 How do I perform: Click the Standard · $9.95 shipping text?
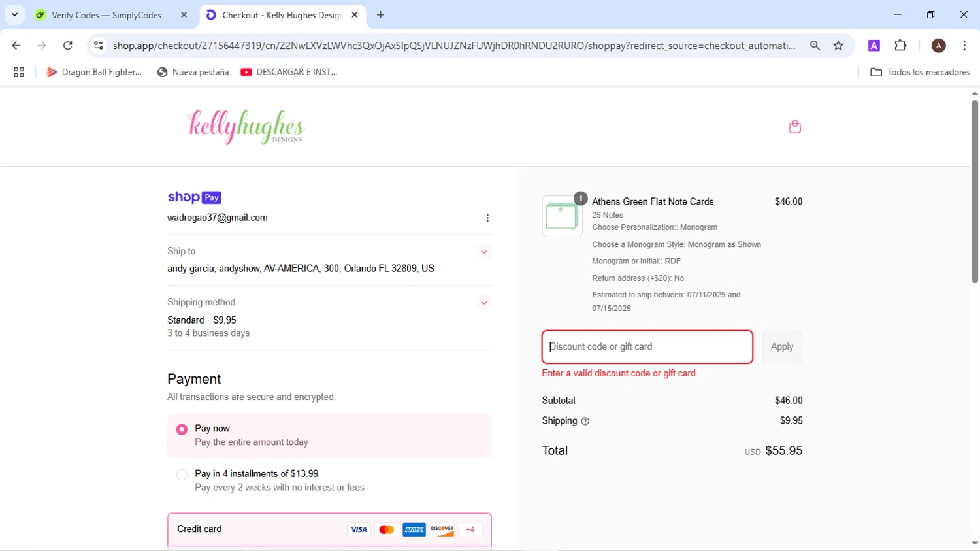(202, 320)
